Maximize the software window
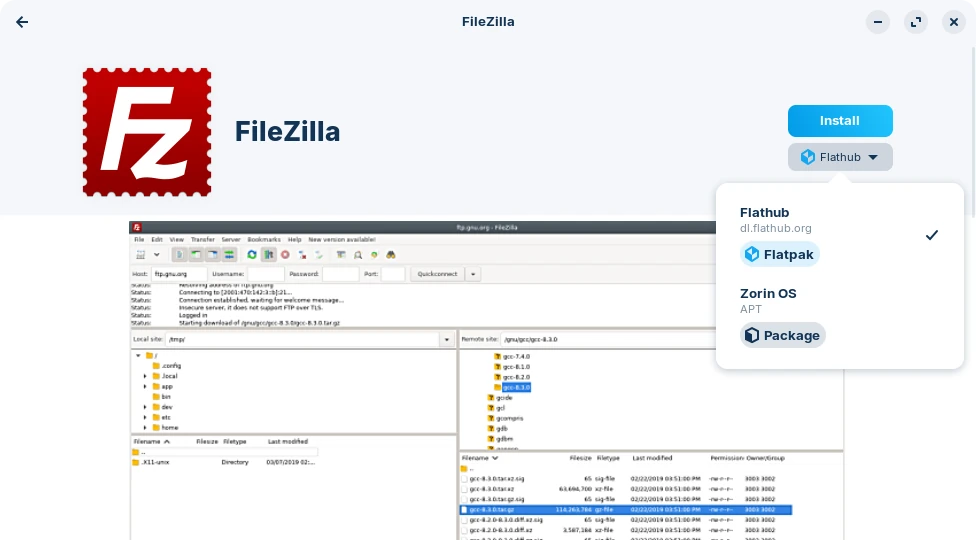This screenshot has width=976, height=540. point(916,22)
